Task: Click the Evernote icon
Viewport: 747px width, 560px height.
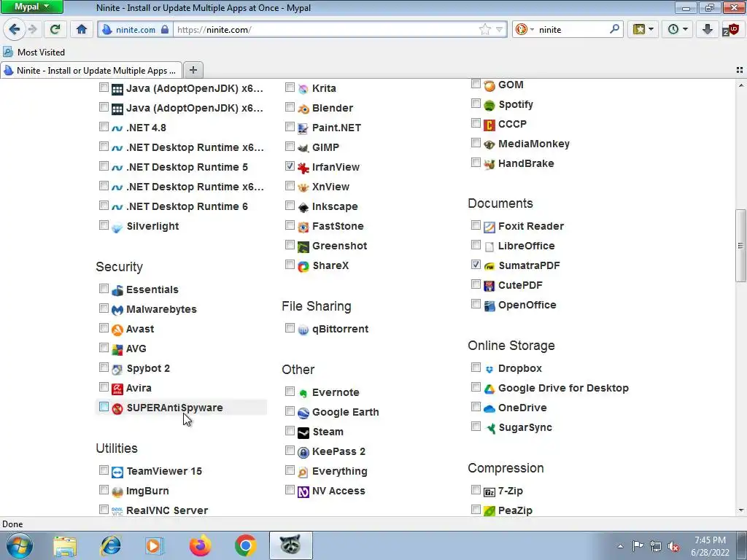Action: (303, 393)
